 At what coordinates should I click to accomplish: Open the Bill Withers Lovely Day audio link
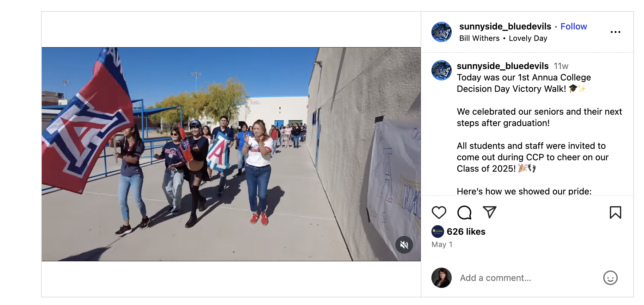pyautogui.click(x=503, y=38)
